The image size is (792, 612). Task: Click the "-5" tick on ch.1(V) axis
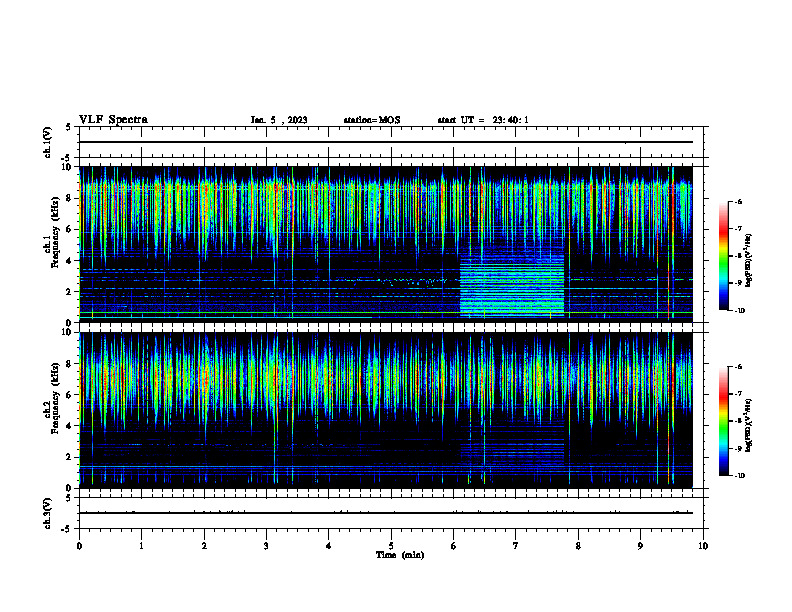tap(67, 158)
